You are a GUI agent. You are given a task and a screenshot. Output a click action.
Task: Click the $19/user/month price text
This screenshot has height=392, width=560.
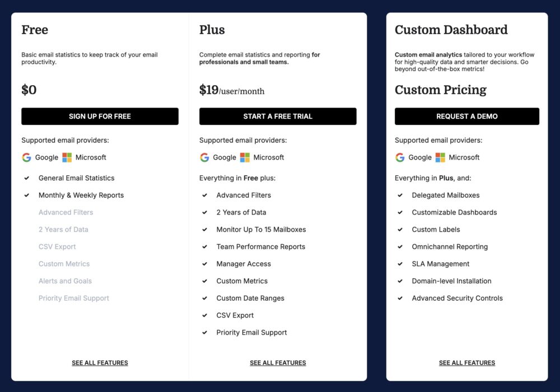click(232, 90)
